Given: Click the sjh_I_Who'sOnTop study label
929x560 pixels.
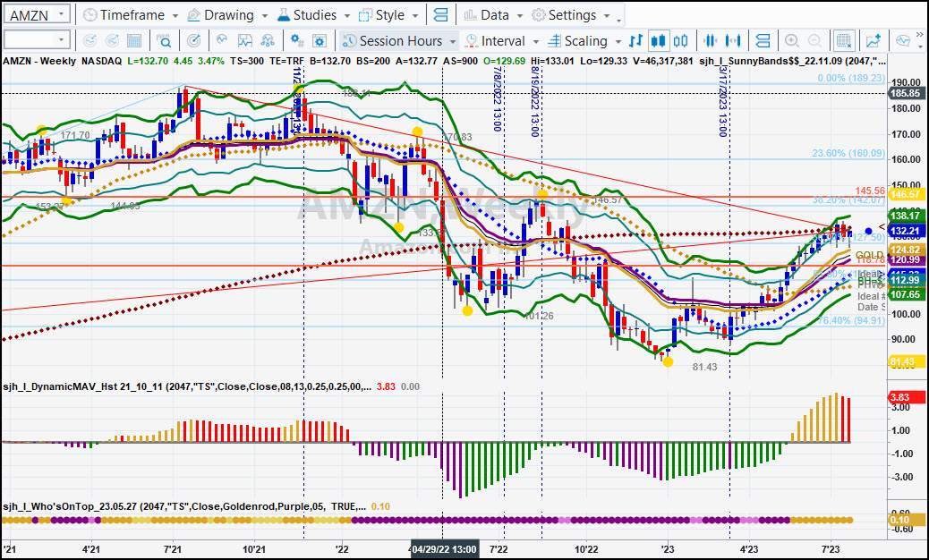Looking at the screenshot, I should [183, 506].
